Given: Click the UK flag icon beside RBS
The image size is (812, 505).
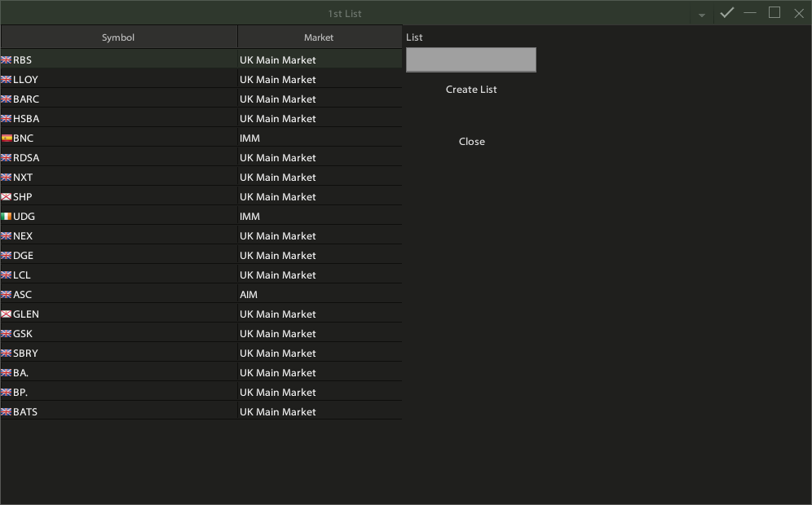Looking at the screenshot, I should (7, 60).
